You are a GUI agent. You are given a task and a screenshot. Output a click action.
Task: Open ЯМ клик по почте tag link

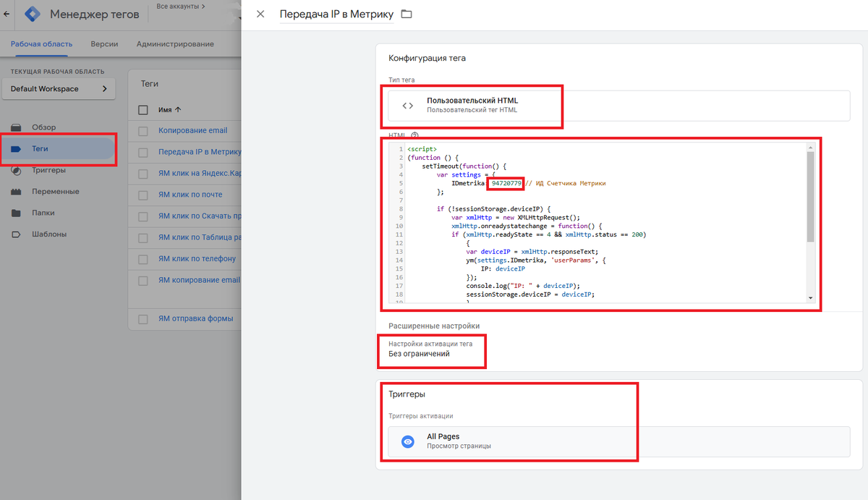[190, 195]
